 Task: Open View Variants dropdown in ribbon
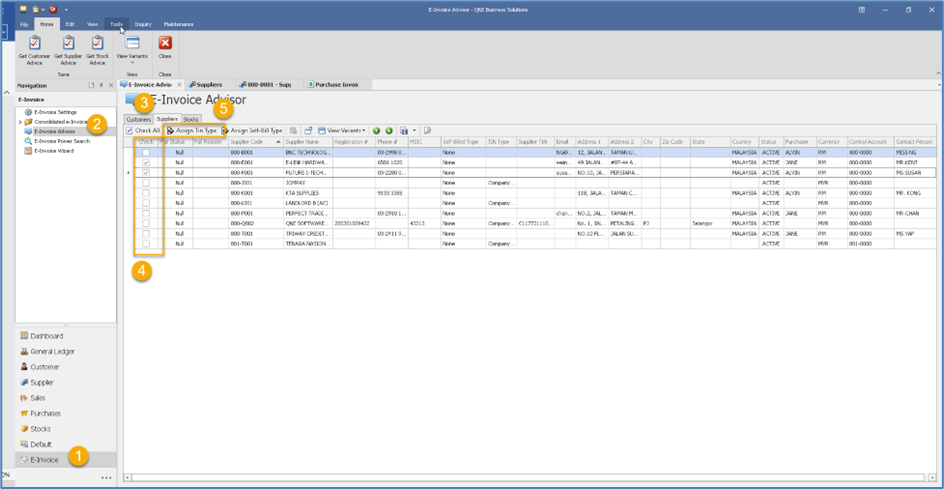pos(132,50)
